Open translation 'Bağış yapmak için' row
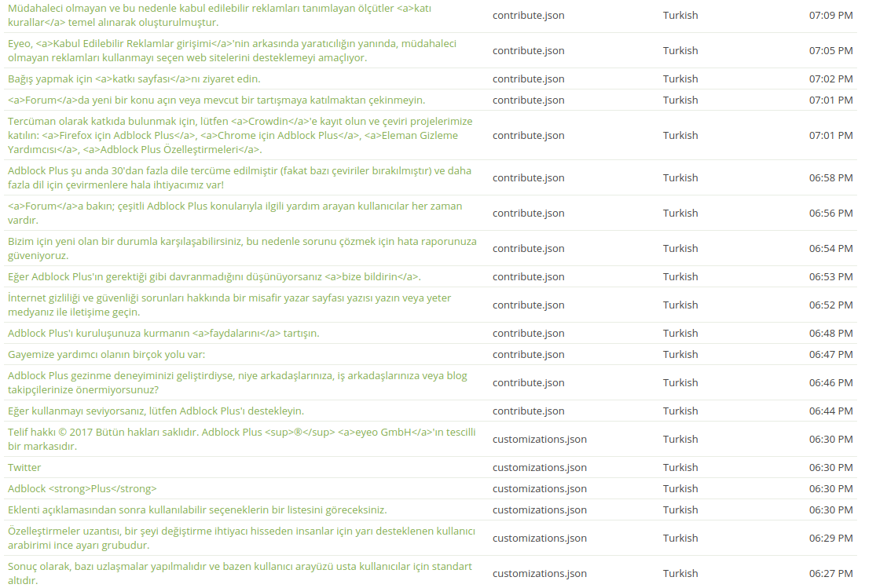876x588 pixels. [134, 79]
